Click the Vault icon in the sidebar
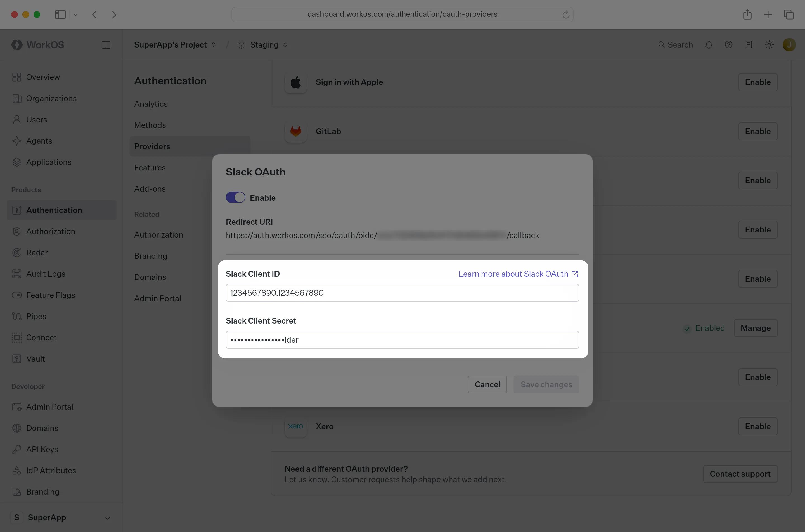Image resolution: width=805 pixels, height=532 pixels. (x=16, y=359)
